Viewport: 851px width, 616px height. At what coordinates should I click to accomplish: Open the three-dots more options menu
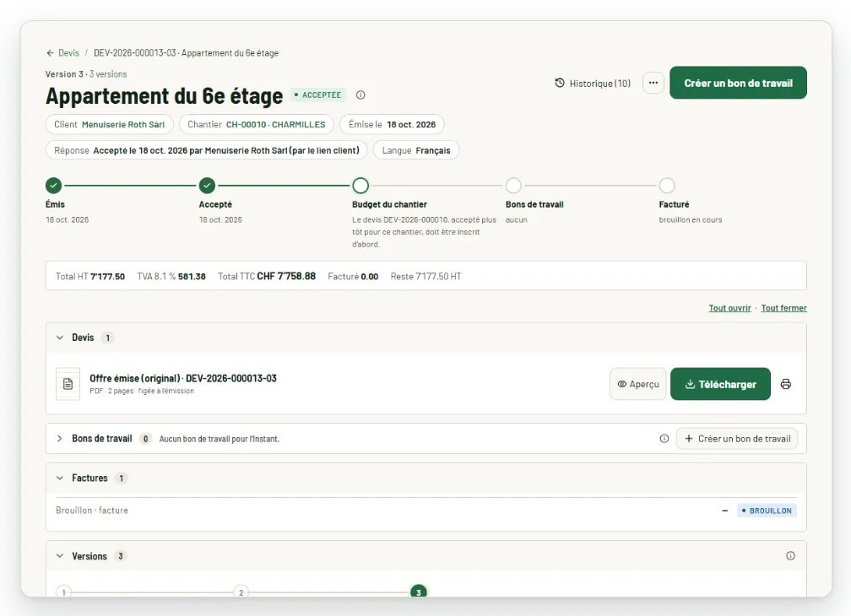653,83
